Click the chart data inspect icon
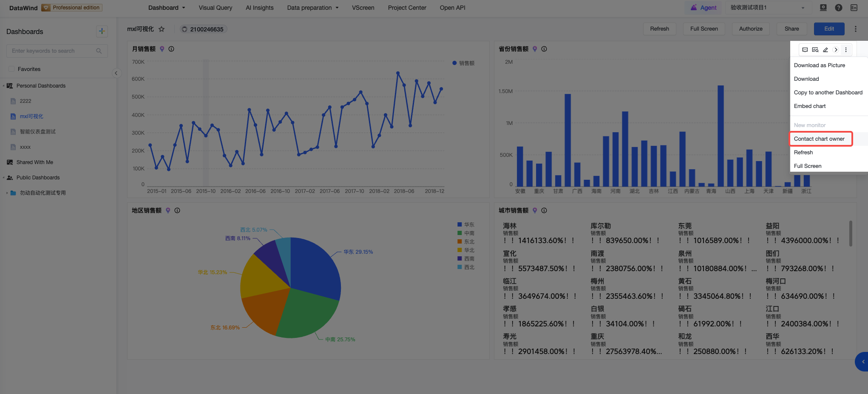The width and height of the screenshot is (868, 394). click(815, 50)
